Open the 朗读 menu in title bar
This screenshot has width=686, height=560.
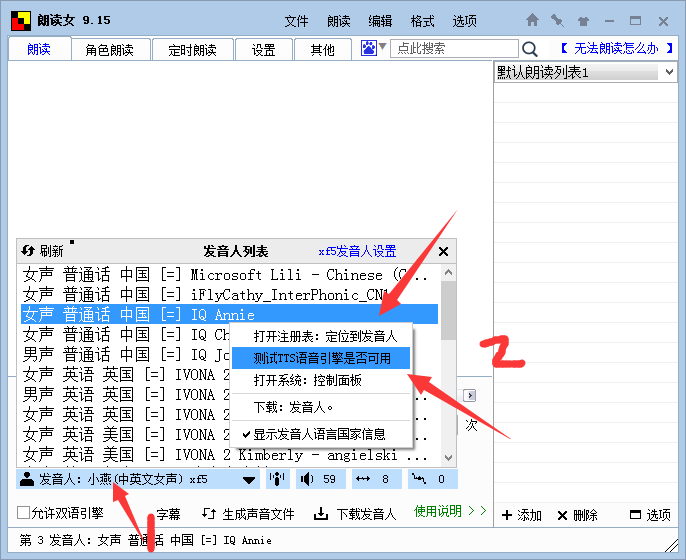pyautogui.click(x=339, y=21)
